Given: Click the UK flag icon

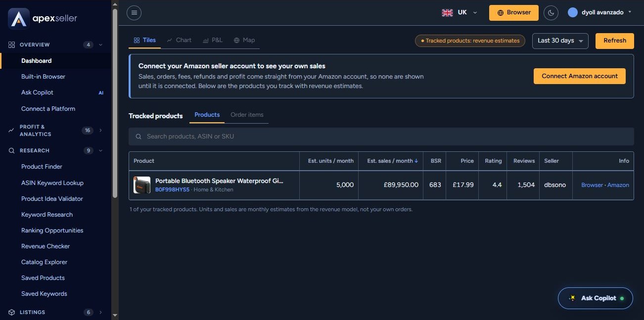Looking at the screenshot, I should coord(447,13).
